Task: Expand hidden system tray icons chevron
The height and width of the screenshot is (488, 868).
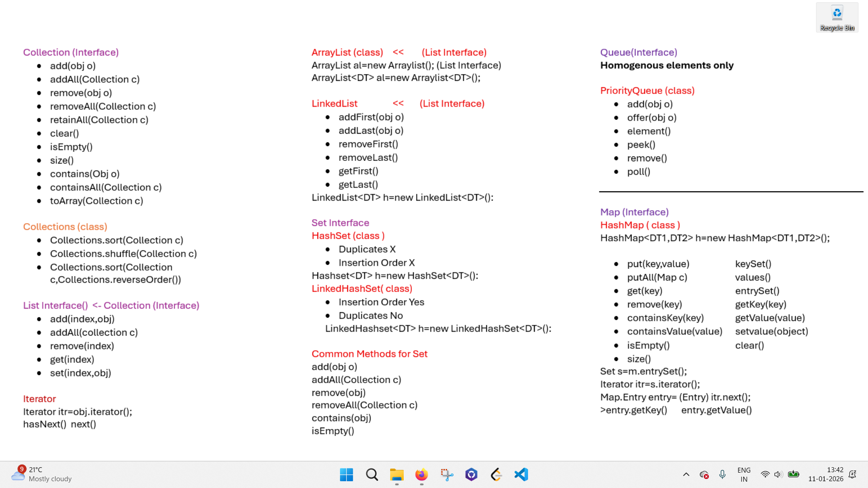Action: [686, 474]
